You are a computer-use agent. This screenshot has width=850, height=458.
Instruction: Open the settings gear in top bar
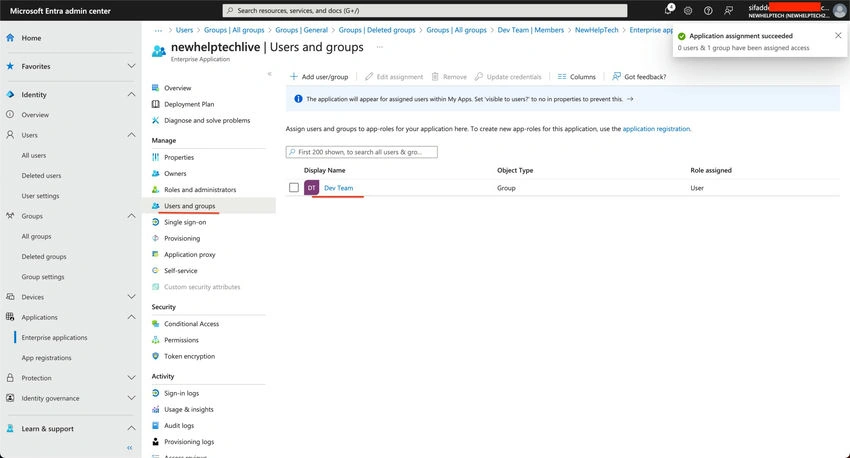[688, 10]
